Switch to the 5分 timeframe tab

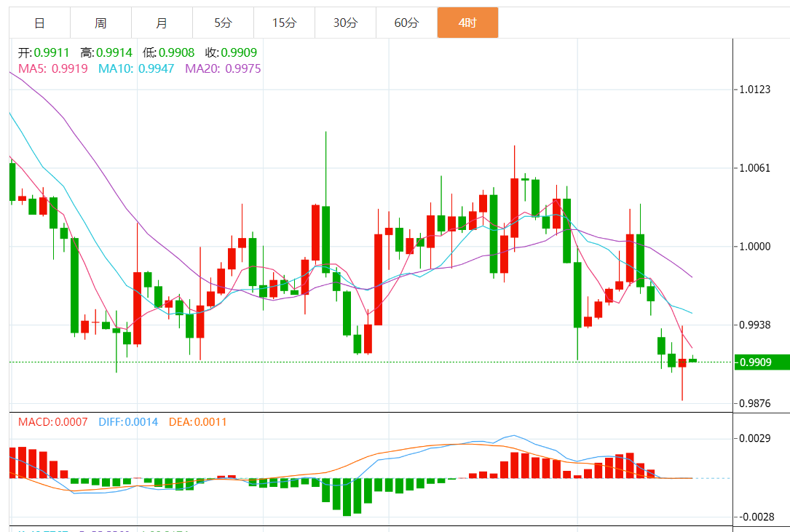point(224,23)
